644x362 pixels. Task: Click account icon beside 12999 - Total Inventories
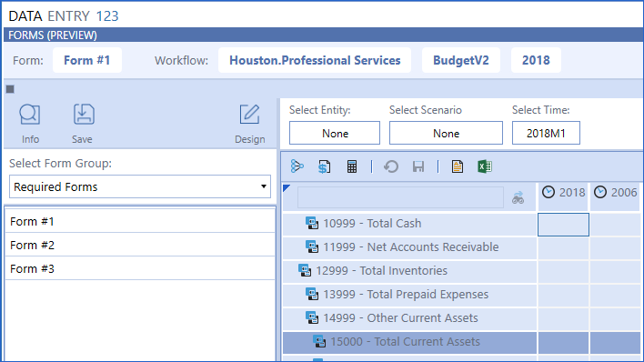(305, 270)
